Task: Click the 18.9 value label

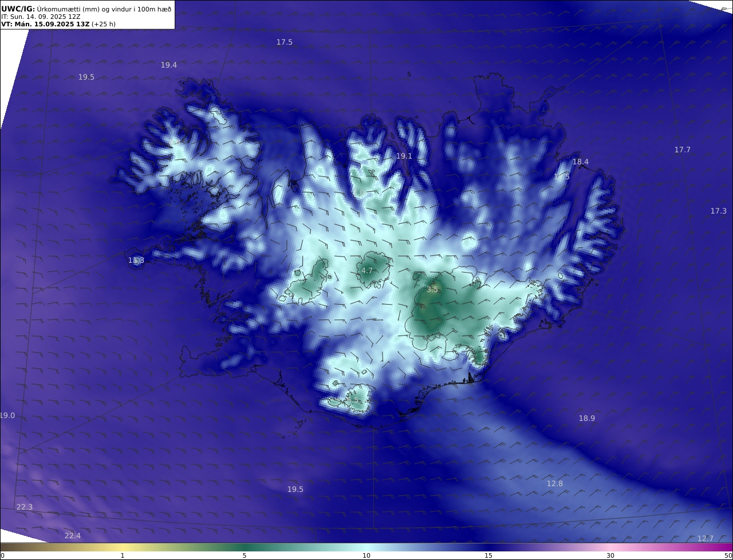Action: (586, 419)
